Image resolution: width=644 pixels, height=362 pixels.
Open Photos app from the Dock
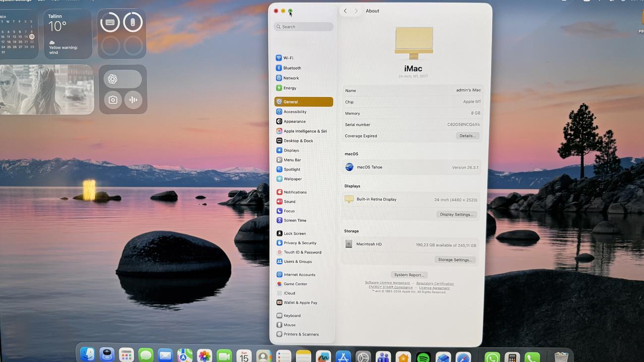coord(204,356)
